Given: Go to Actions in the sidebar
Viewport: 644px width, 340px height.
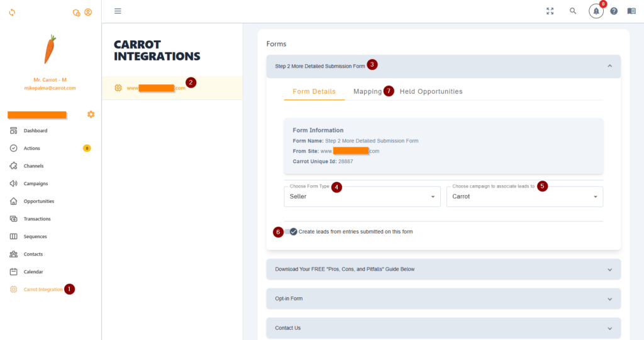Looking at the screenshot, I should [31, 149].
